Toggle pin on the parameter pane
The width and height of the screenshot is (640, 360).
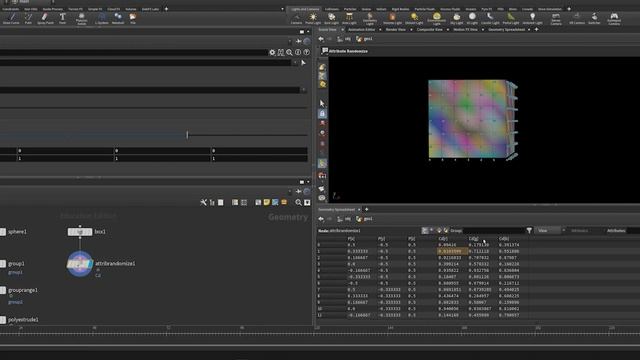coord(299,41)
